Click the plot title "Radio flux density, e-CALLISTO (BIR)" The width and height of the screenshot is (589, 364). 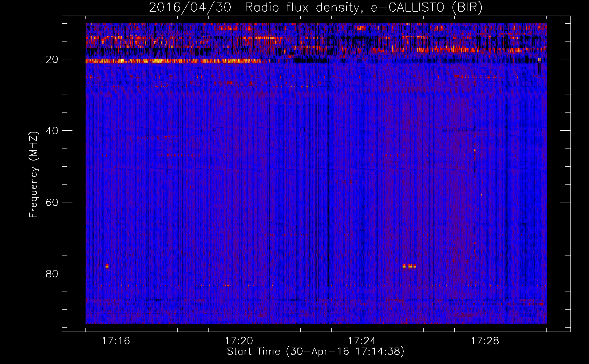pyautogui.click(x=364, y=7)
